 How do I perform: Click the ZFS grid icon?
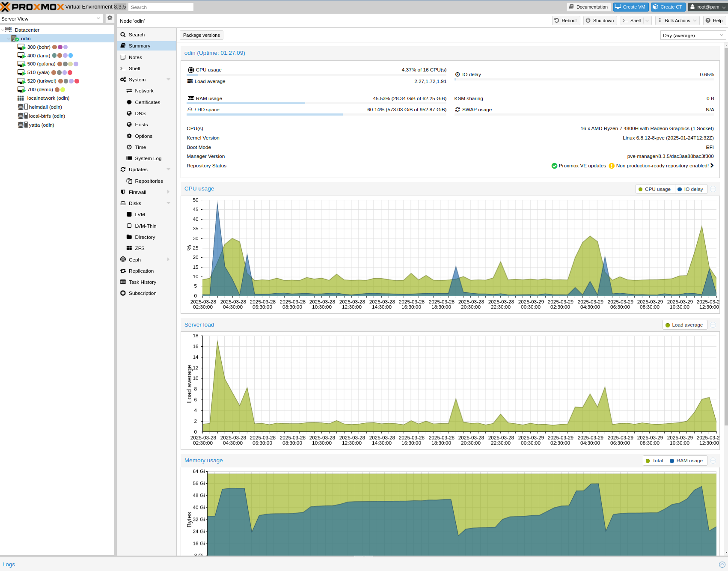click(129, 248)
